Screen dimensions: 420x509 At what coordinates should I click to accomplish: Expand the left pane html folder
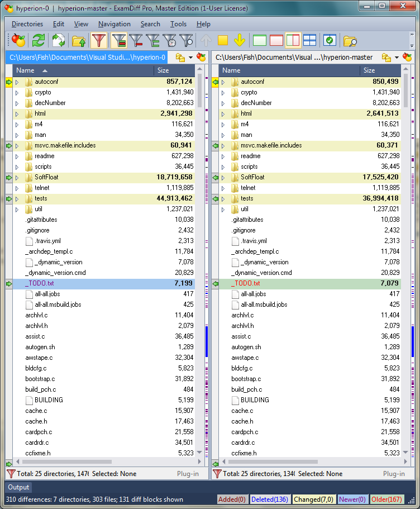point(17,114)
